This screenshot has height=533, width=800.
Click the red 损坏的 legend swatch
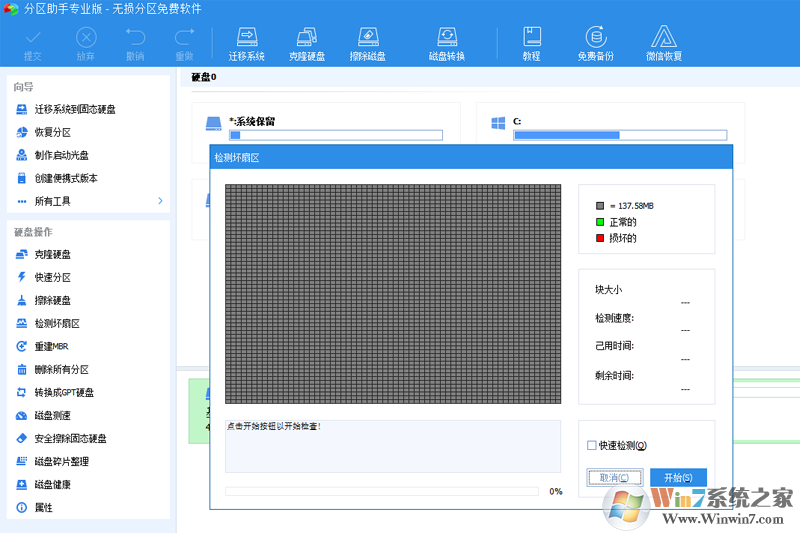coord(600,238)
